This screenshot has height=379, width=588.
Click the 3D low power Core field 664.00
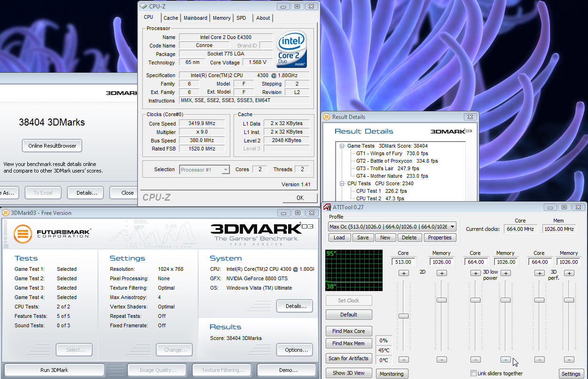click(475, 262)
